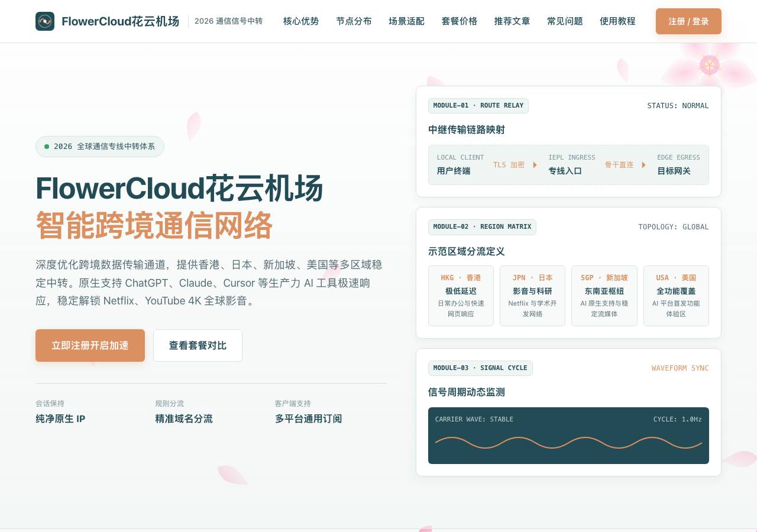The height and width of the screenshot is (532, 757).
Task: Click the green dot in the 2026 badge
Action: 47,147
